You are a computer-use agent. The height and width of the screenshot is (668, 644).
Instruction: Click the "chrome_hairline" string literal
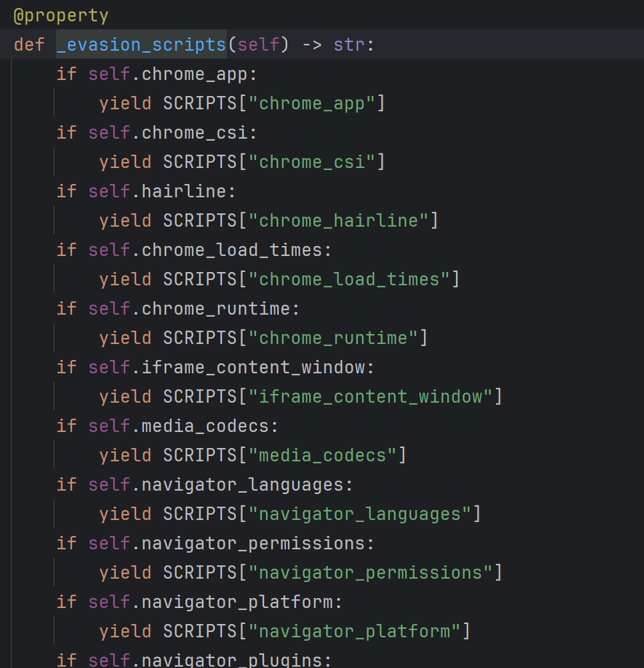[x=338, y=221]
